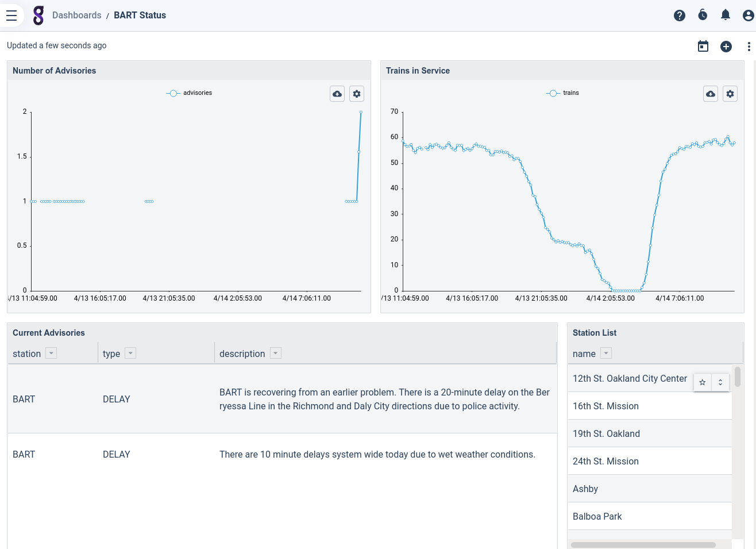Click the purple app logo
756x549 pixels.
click(38, 16)
